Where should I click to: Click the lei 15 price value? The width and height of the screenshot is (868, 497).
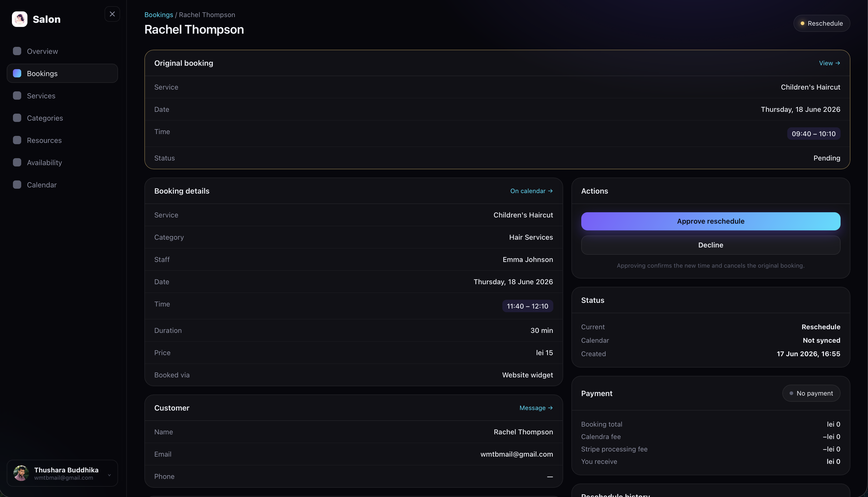pos(544,353)
